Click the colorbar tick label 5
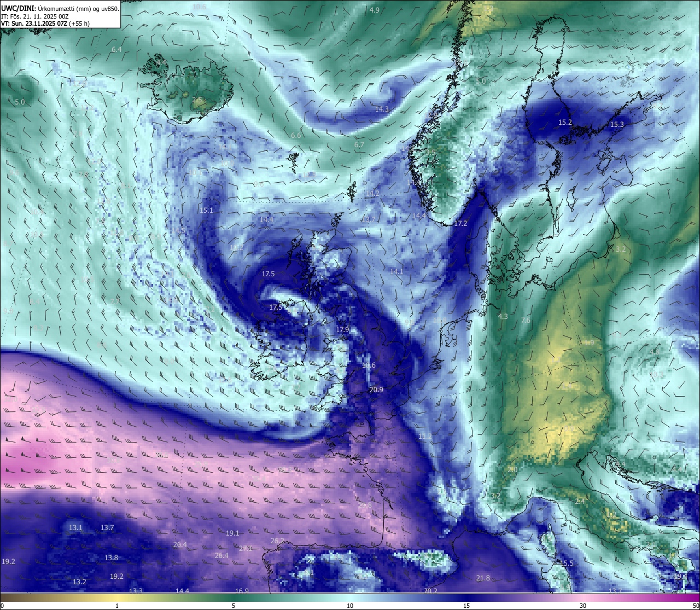Image resolution: width=700 pixels, height=610 pixels. (234, 605)
